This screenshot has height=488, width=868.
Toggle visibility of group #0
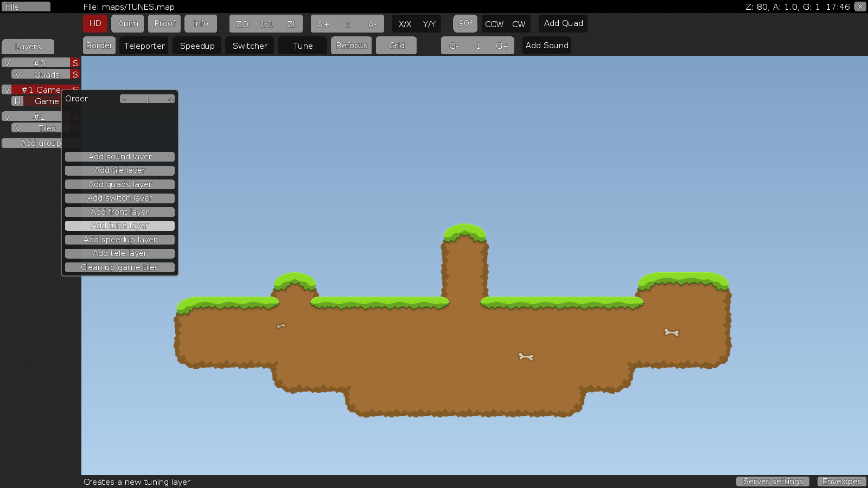tap(7, 63)
